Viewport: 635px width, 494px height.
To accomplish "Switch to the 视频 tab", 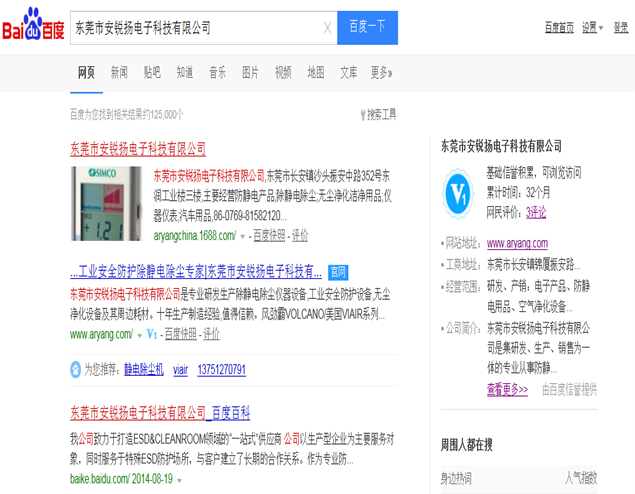I will [283, 73].
